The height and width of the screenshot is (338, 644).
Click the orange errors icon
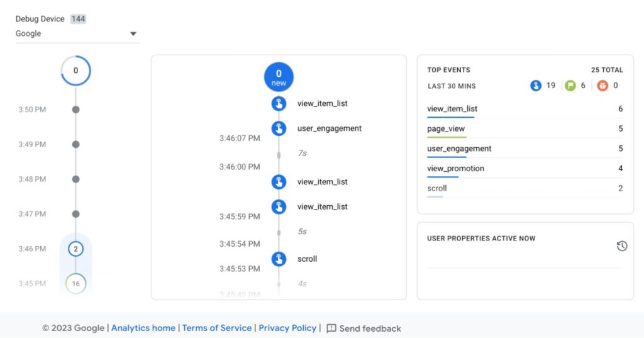click(x=602, y=86)
